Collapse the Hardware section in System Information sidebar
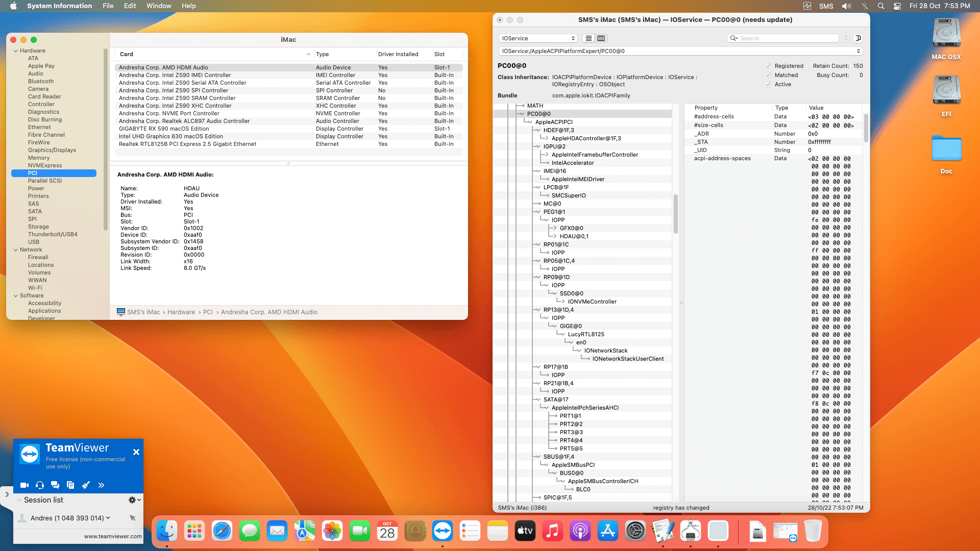 [16, 51]
